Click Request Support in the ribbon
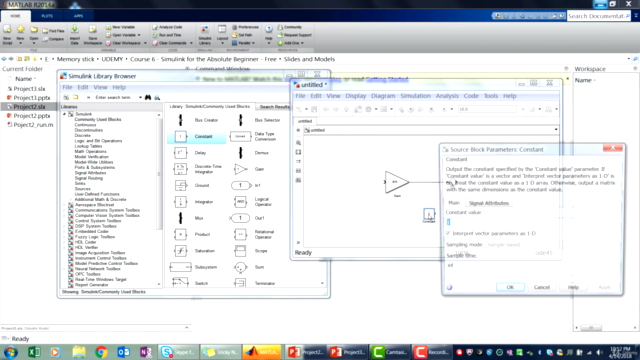640x360 pixels. [x=295, y=35]
